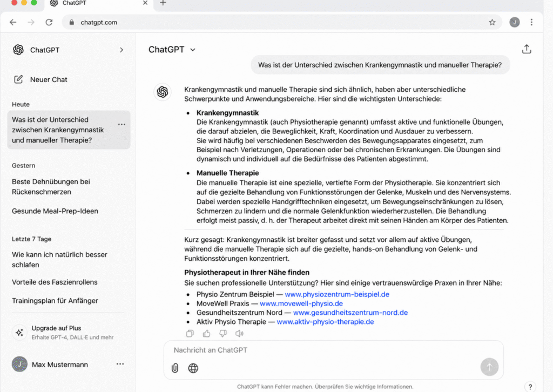Reload the page with refresh icon
553x392 pixels.
[49, 22]
